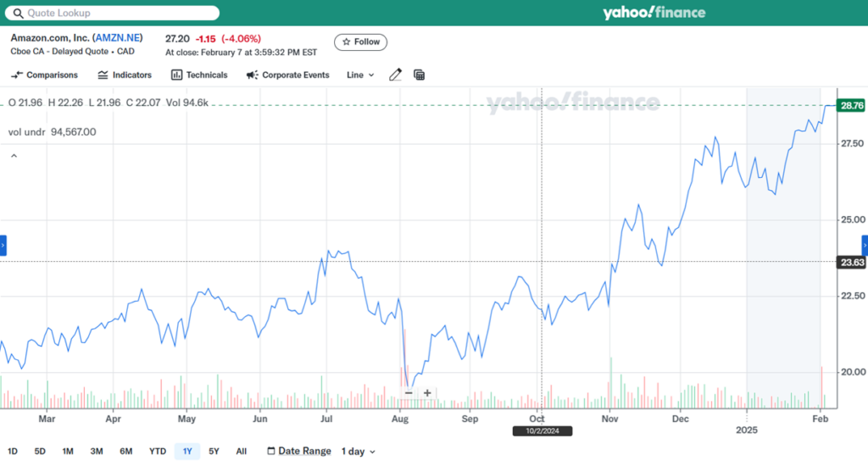
Task: Choose the YTD range tab
Action: coord(157,452)
